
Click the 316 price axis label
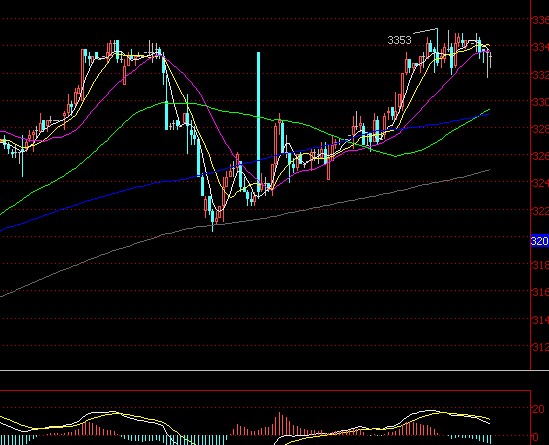[x=540, y=292]
